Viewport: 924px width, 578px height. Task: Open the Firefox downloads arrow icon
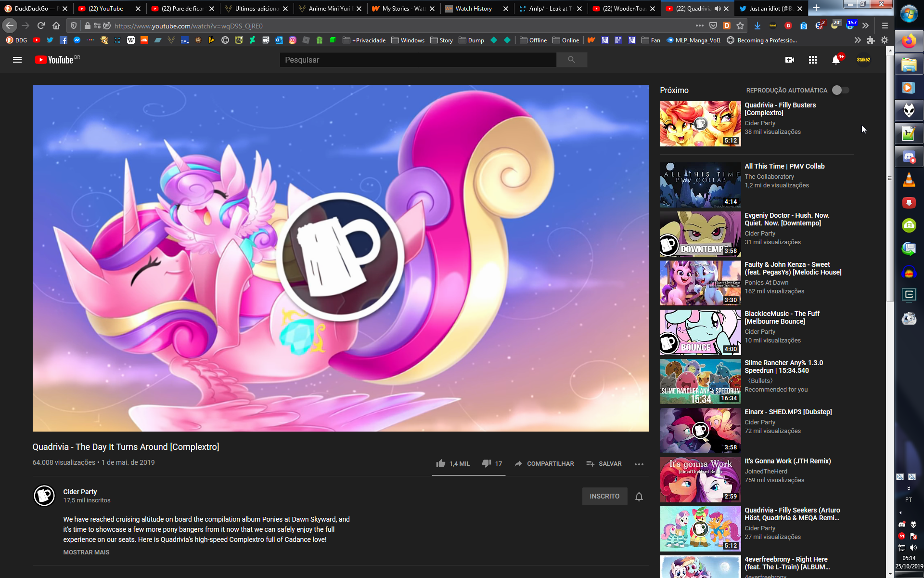(x=757, y=26)
